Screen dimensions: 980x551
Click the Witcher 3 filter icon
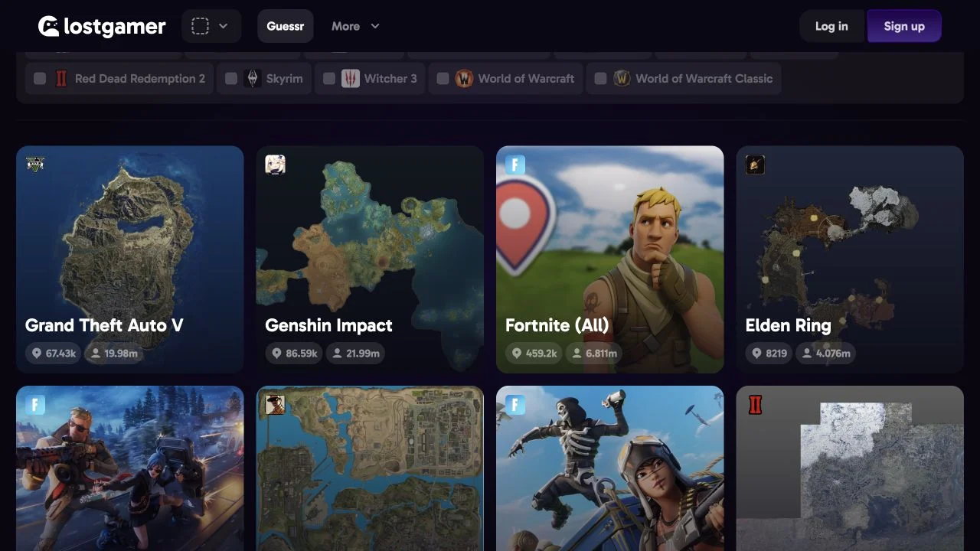(351, 78)
